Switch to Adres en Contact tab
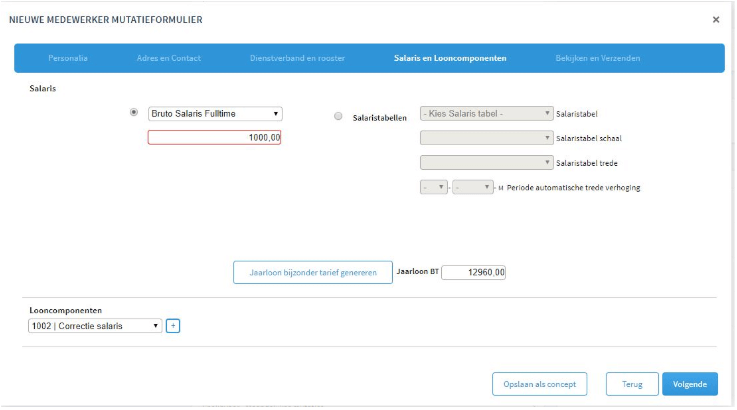Screen dimensions: 737x410 (169, 58)
